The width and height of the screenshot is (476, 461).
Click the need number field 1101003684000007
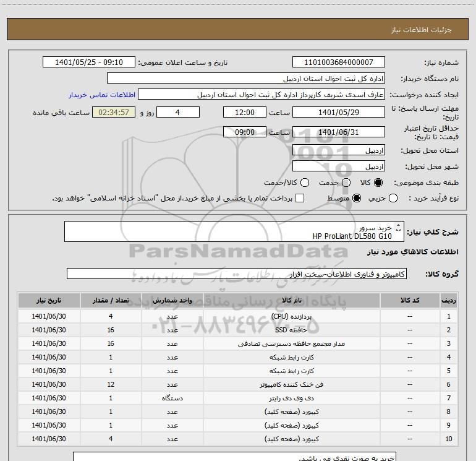[339, 62]
